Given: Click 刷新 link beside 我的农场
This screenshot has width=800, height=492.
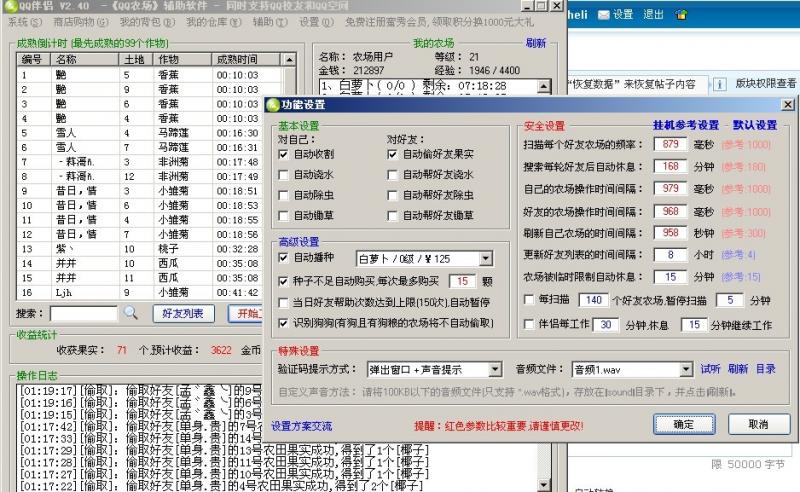Looking at the screenshot, I should (536, 43).
